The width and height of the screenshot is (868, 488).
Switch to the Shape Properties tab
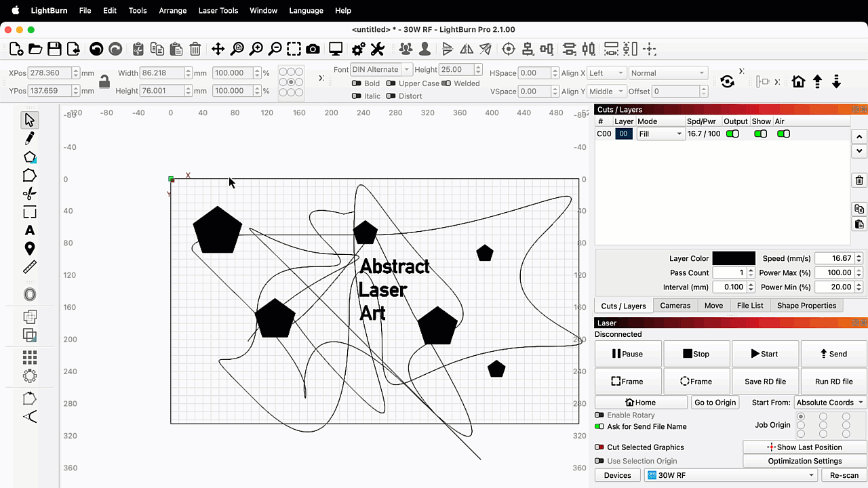tap(806, 306)
